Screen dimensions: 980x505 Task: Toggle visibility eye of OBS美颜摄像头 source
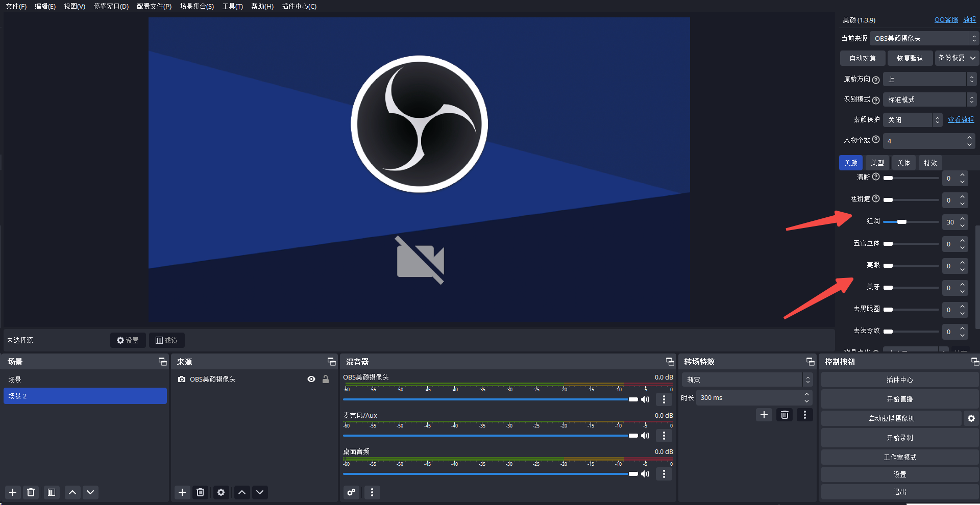coord(311,379)
